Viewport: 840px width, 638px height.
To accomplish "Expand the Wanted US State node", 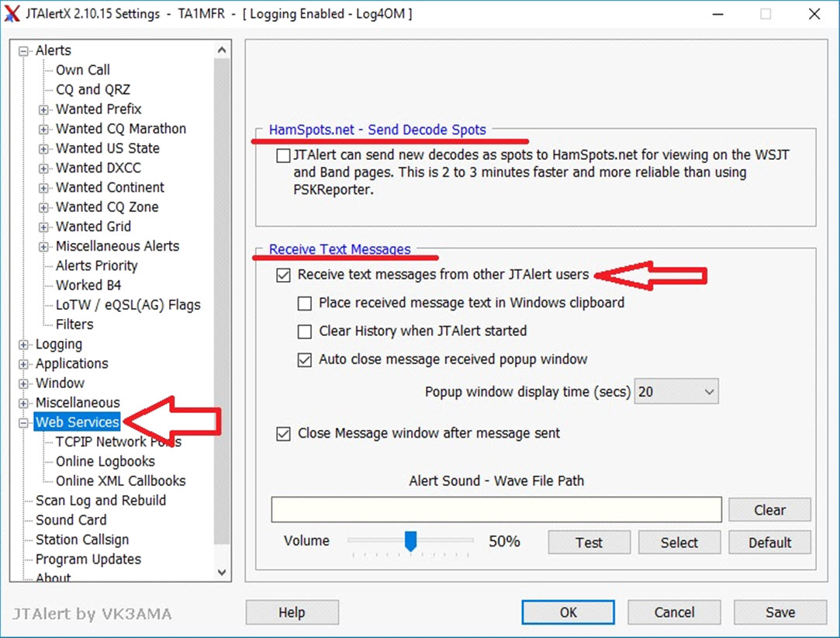I will (x=43, y=149).
